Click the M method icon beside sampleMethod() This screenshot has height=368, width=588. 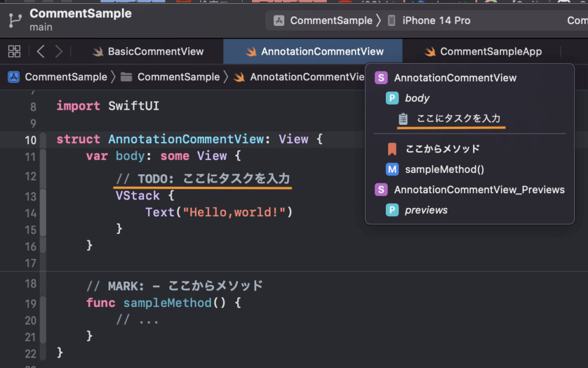[392, 170]
